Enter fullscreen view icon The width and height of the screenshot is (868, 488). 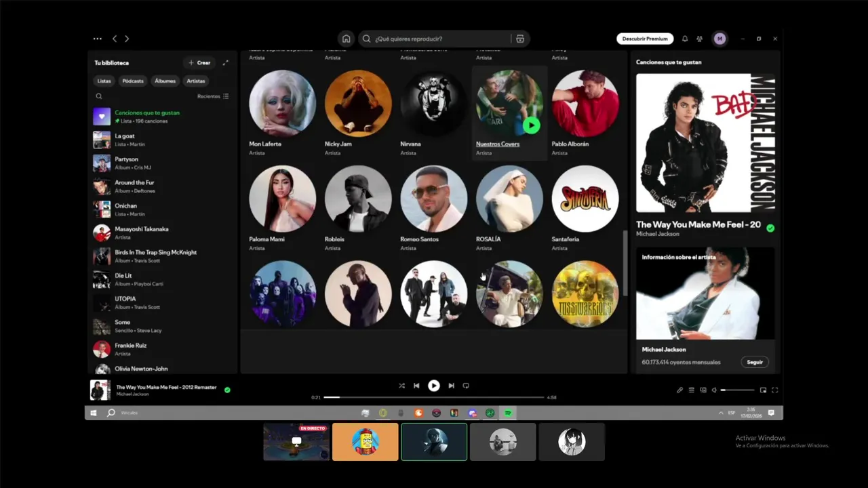pyautogui.click(x=774, y=390)
